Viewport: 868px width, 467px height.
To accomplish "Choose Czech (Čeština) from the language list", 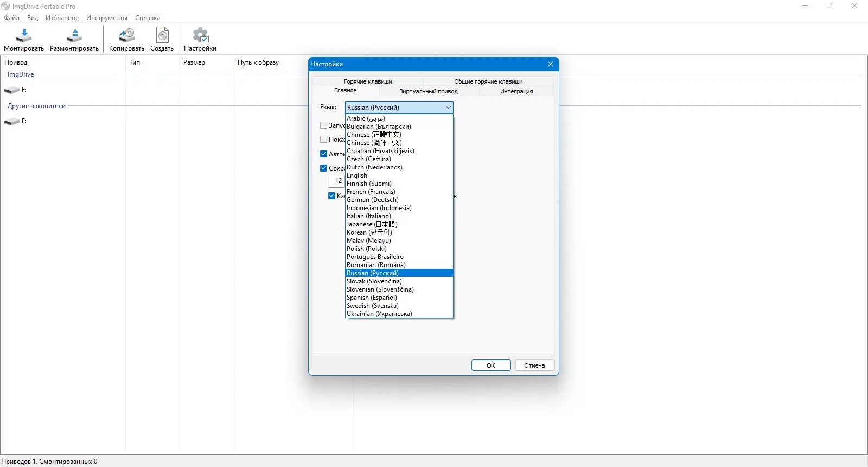I will coord(399,159).
